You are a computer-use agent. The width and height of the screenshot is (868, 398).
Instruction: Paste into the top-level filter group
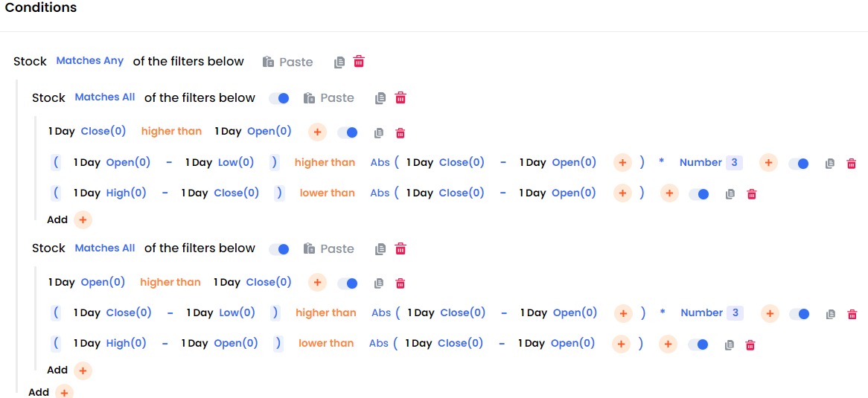(288, 62)
